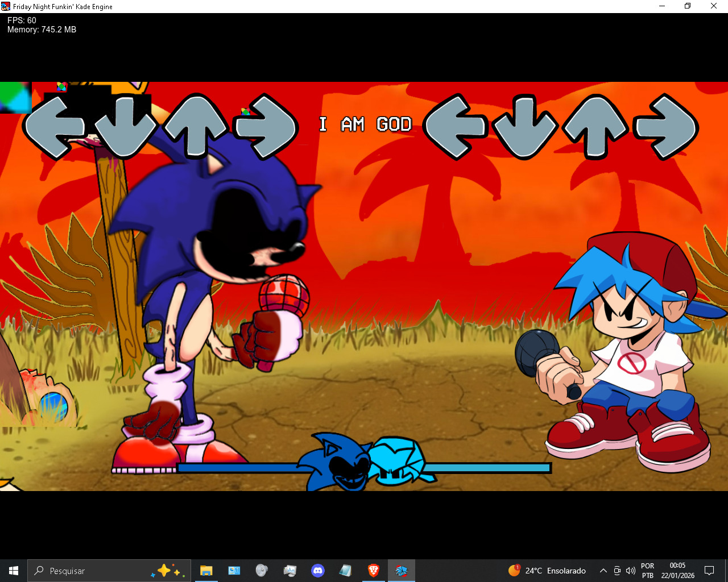
Task: Open the clock showing 00:05
Action: 677,571
